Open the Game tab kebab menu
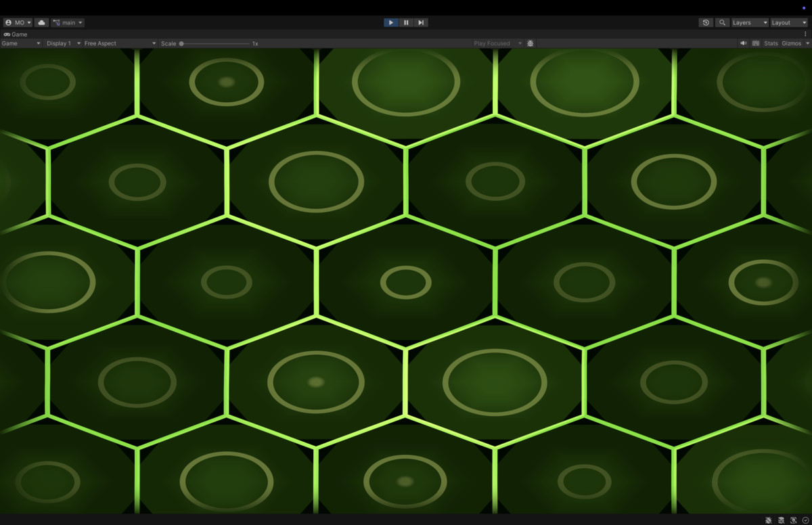Image resolution: width=812 pixels, height=525 pixels. tap(805, 34)
